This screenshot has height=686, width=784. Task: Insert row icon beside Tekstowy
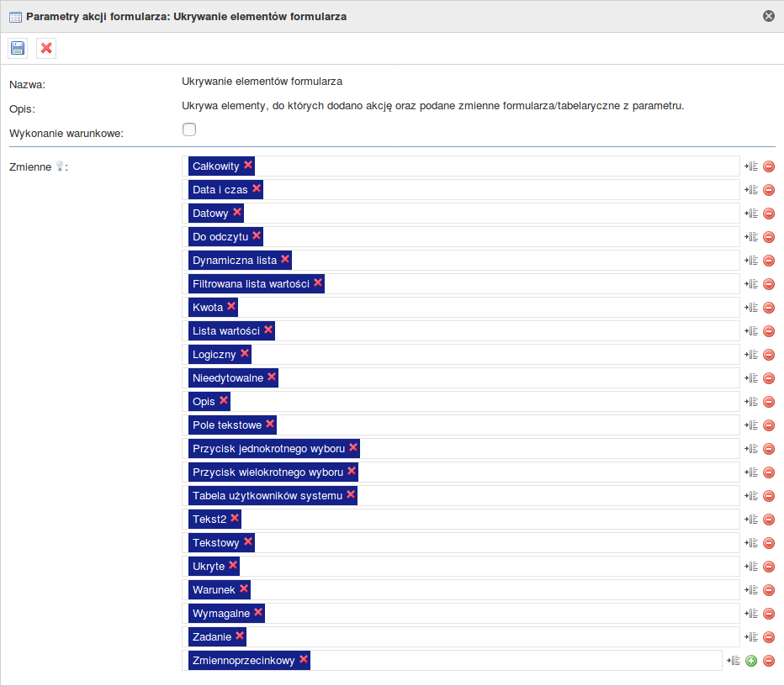click(751, 542)
